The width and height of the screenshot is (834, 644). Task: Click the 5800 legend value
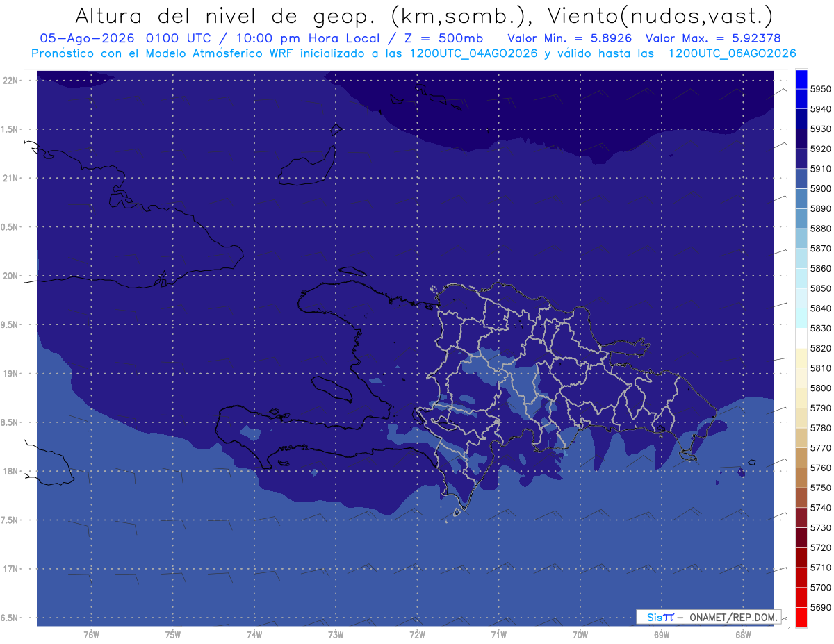click(820, 388)
